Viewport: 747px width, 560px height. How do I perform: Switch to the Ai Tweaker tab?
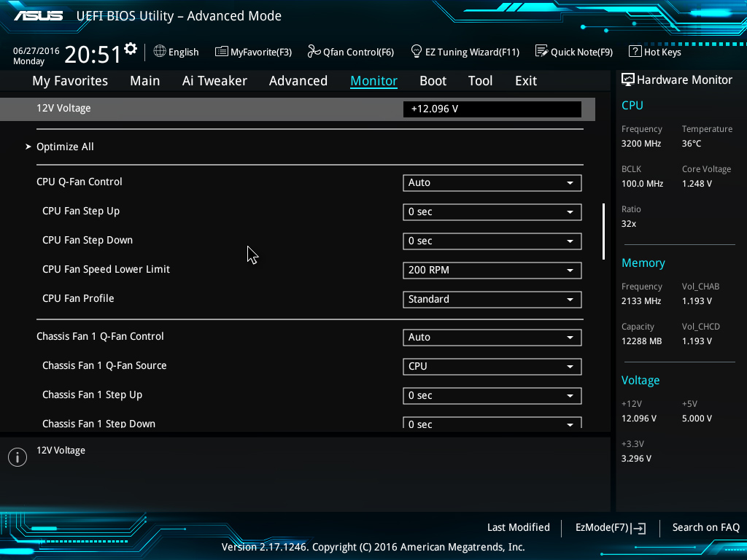[x=214, y=81]
